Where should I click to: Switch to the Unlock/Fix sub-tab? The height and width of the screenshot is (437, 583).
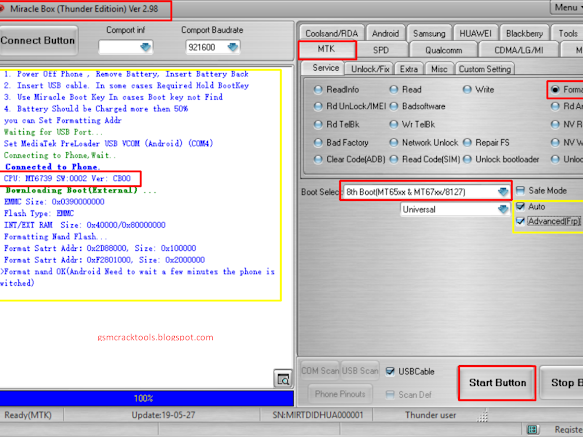pos(370,69)
